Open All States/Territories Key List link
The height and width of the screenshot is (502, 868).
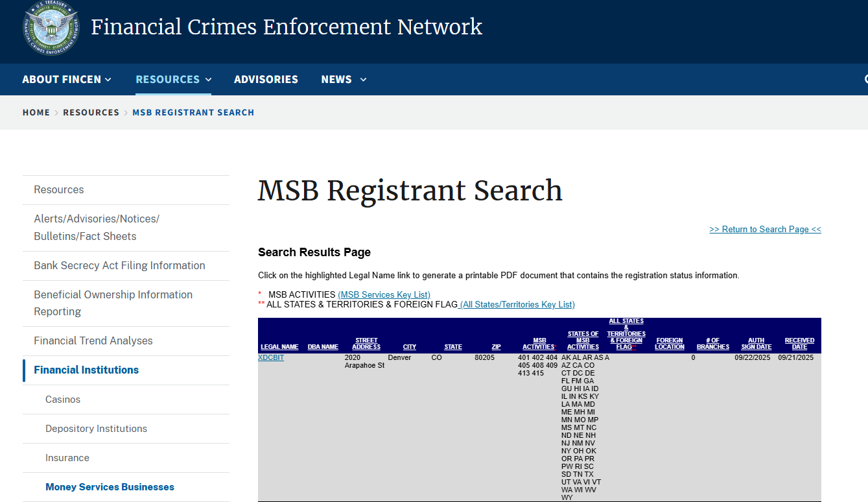(x=517, y=304)
